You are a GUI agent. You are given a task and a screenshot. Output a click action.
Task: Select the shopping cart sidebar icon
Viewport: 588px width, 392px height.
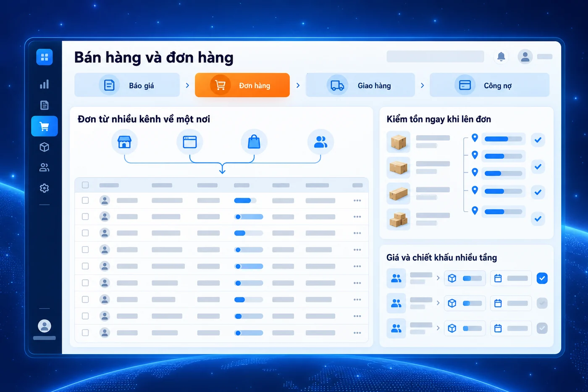45,126
